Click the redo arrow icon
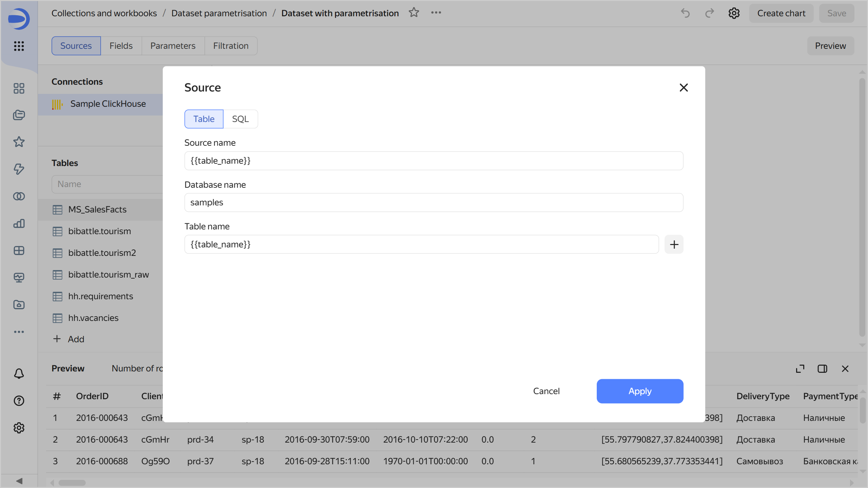This screenshot has height=488, width=868. [709, 13]
